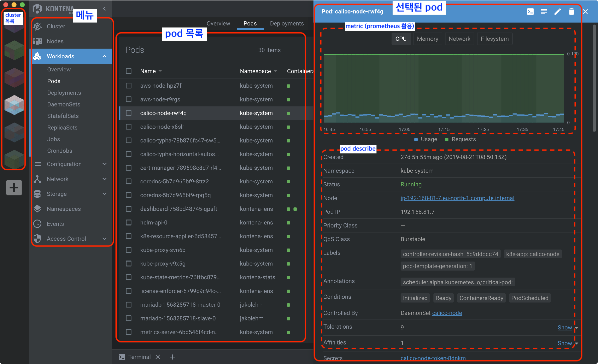Open pod logs icon in header

(x=544, y=12)
